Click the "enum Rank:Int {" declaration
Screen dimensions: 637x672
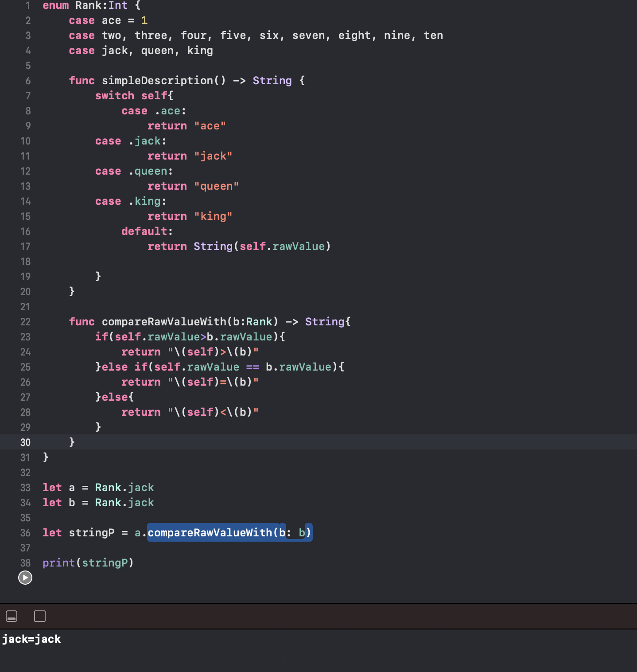[92, 5]
